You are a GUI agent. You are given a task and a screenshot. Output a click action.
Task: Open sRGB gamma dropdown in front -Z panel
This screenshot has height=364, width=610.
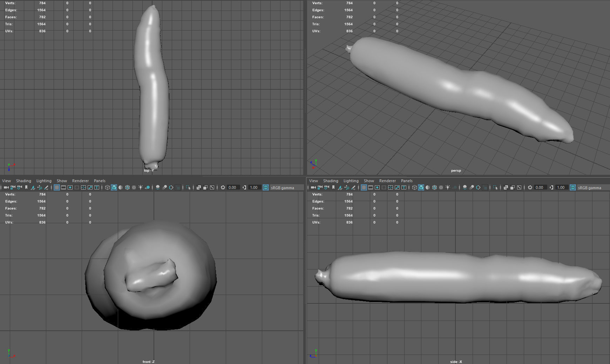(x=287, y=187)
